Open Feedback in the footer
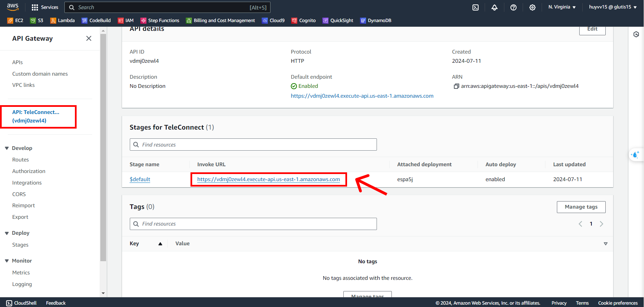The image size is (644, 307). coord(56,303)
